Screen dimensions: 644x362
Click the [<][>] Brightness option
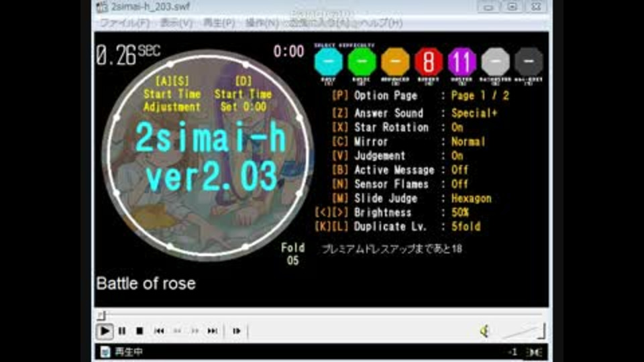[392, 213]
